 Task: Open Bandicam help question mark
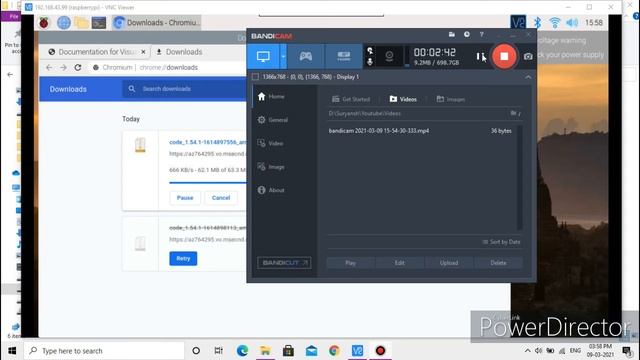[x=482, y=35]
